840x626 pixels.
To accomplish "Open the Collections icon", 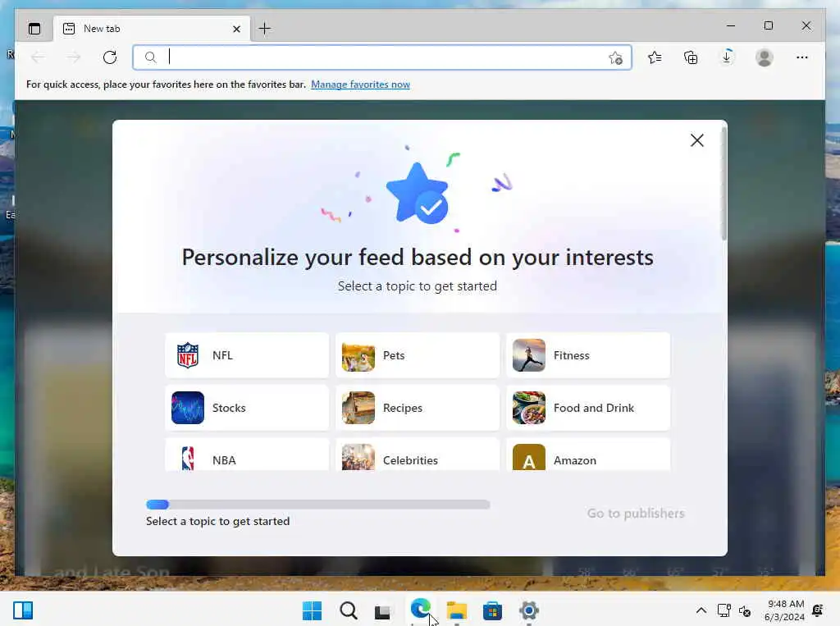I will [x=691, y=57].
